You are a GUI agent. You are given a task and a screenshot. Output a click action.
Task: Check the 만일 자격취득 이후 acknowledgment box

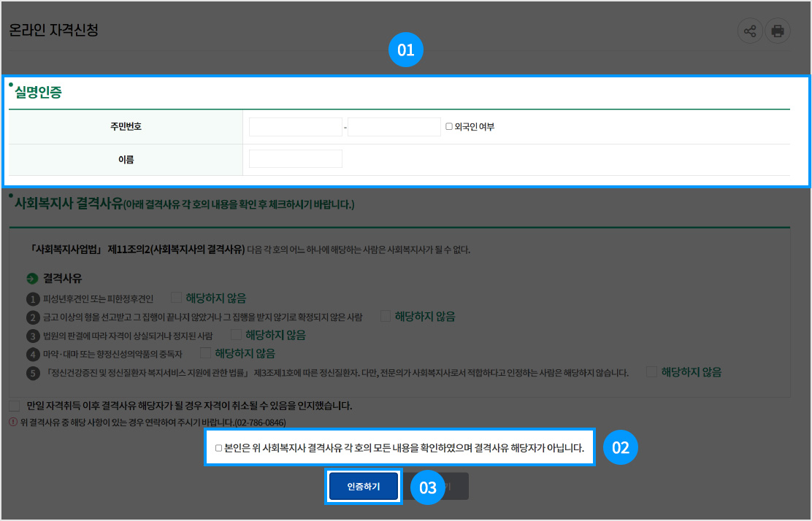[15, 405]
